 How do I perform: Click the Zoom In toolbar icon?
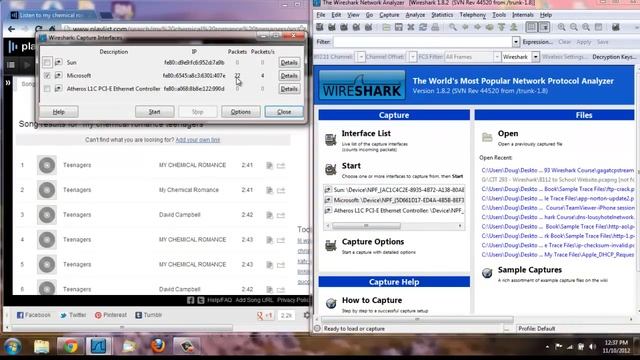(562, 27)
